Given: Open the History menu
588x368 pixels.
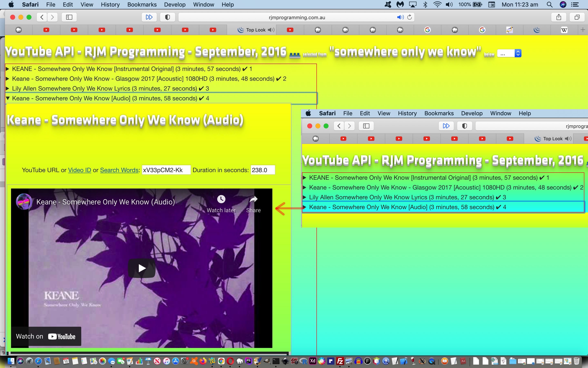Looking at the screenshot, I should pyautogui.click(x=110, y=4).
